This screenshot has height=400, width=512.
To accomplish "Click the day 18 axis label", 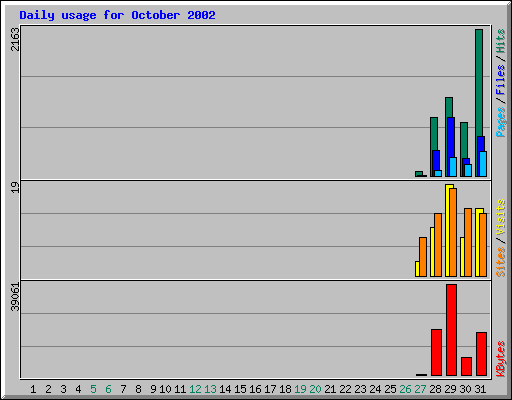I will click(285, 389).
